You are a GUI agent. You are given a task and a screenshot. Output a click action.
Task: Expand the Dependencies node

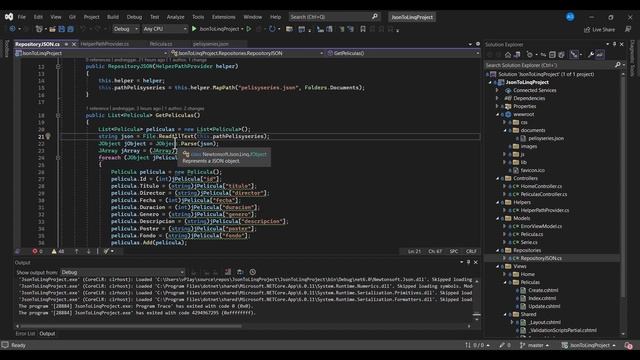(x=497, y=98)
